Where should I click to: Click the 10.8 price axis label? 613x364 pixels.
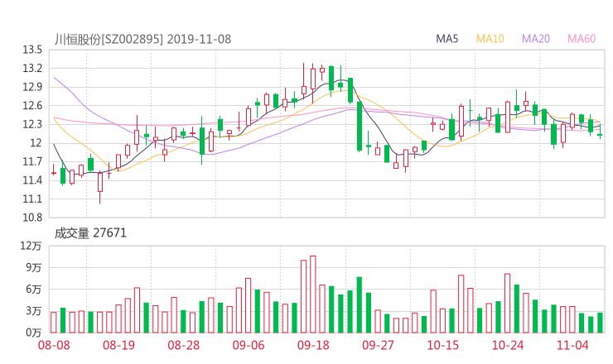[32, 218]
